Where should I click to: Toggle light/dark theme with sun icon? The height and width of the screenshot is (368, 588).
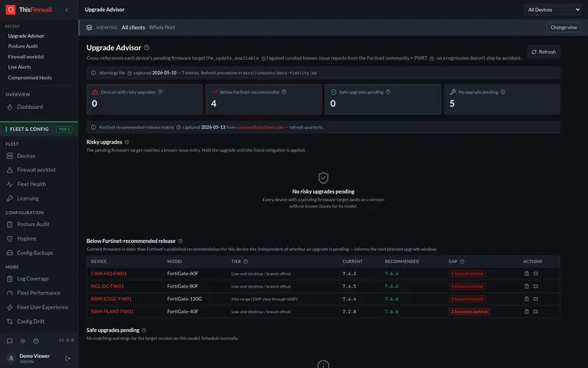click(x=23, y=341)
